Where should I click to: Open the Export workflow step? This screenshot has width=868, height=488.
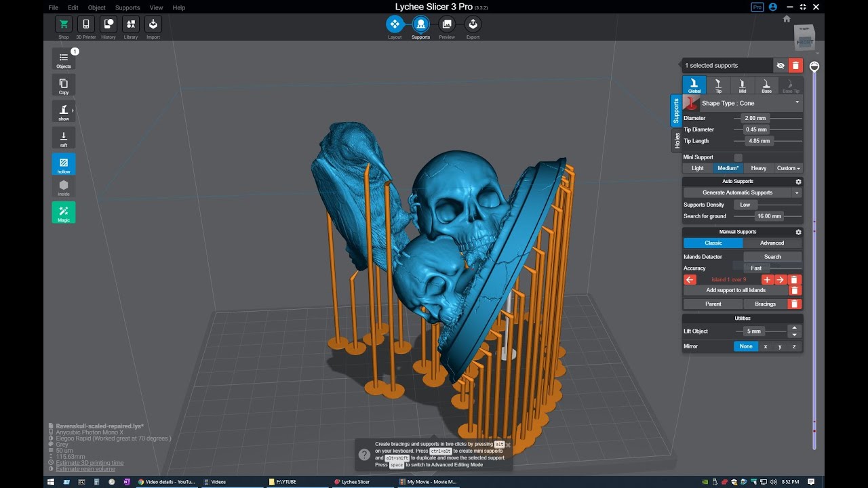[473, 24]
